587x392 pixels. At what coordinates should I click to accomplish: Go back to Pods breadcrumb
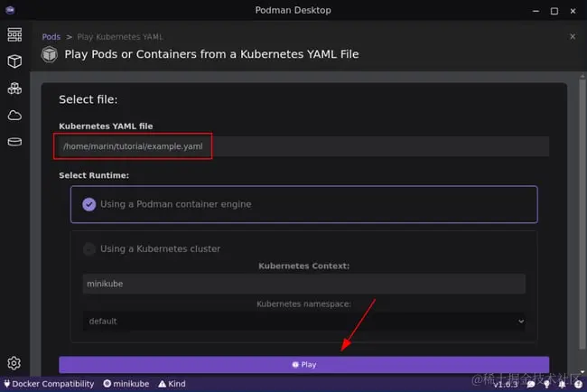pos(51,37)
